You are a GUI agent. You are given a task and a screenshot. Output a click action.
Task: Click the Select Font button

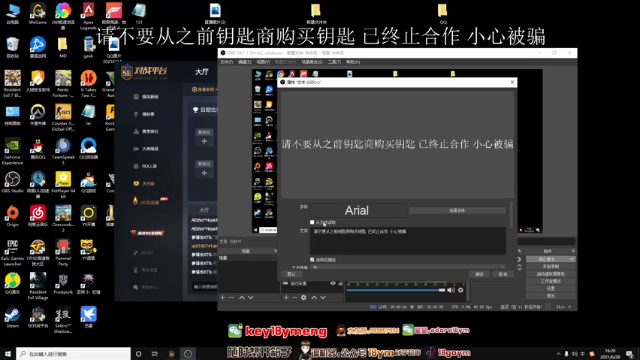[x=457, y=210]
